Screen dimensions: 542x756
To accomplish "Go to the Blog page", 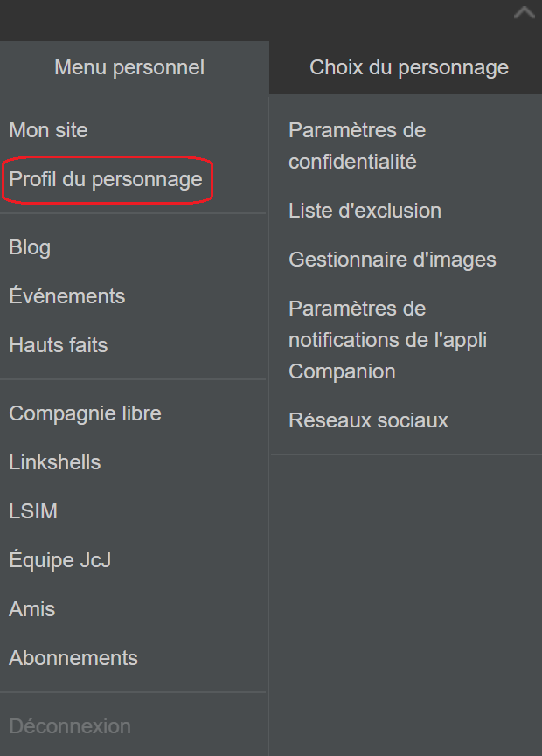I will (30, 247).
